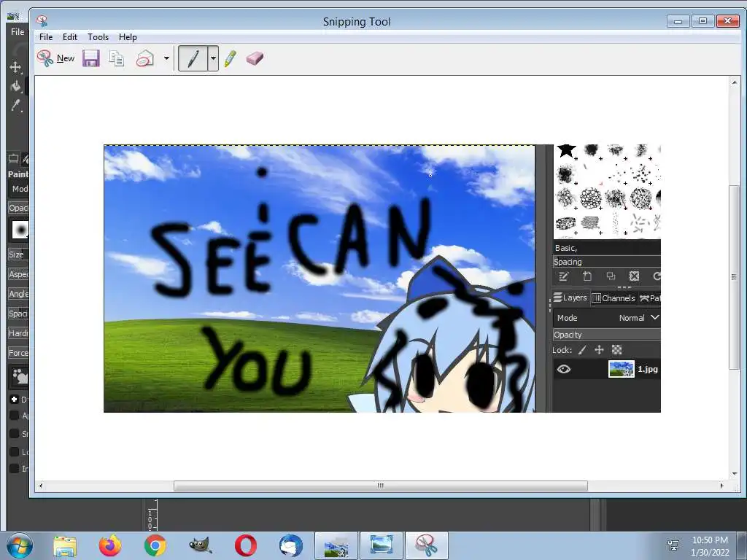The width and height of the screenshot is (747, 560).
Task: Toggle GIMP checkbox labeled S
Action: [x=15, y=433]
